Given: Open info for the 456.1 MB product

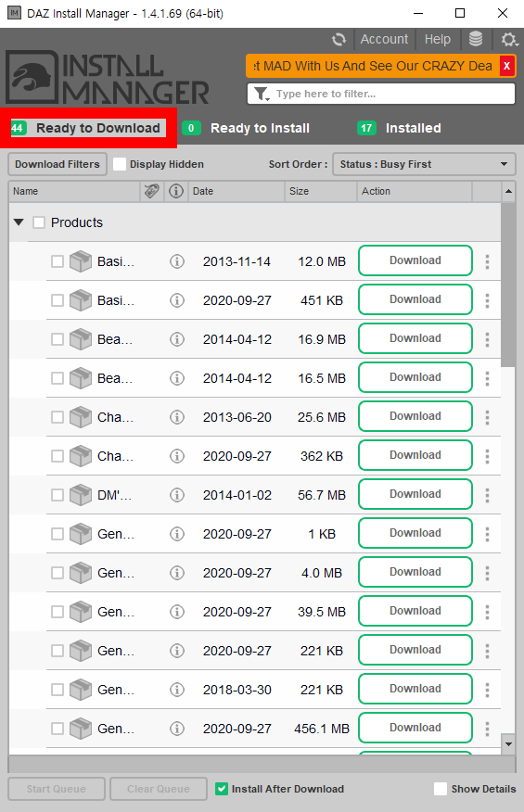Looking at the screenshot, I should (177, 729).
